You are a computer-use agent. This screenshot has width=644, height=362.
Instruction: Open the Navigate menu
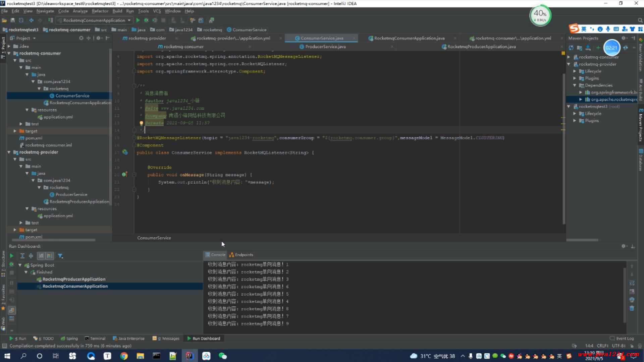pyautogui.click(x=45, y=11)
